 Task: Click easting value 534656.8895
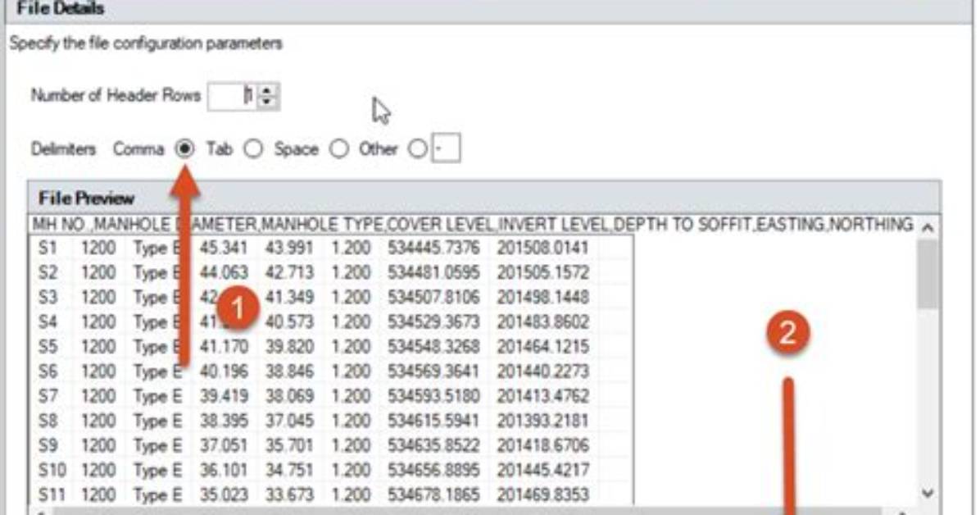pyautogui.click(x=433, y=471)
